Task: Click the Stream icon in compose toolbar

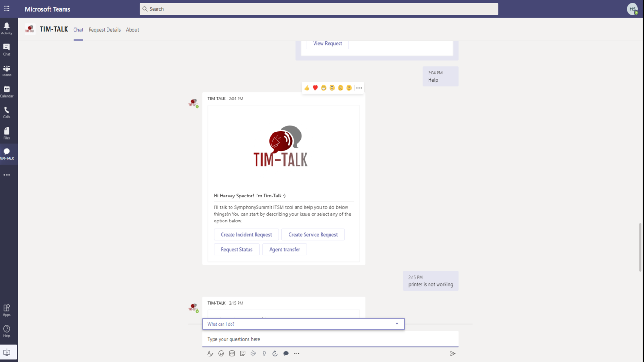Action: [x=254, y=354]
